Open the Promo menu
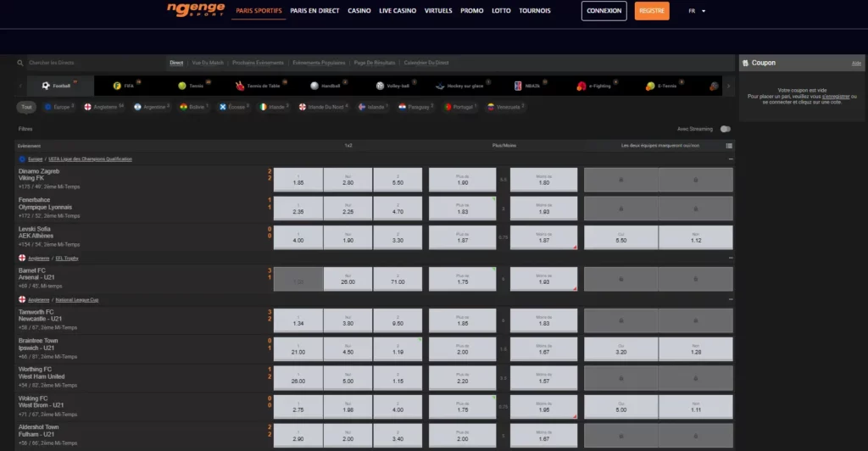Viewport: 868px width, 451px height. click(x=471, y=10)
